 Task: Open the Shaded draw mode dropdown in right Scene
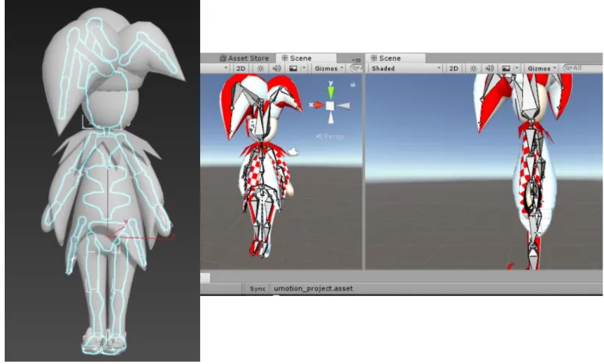click(406, 69)
